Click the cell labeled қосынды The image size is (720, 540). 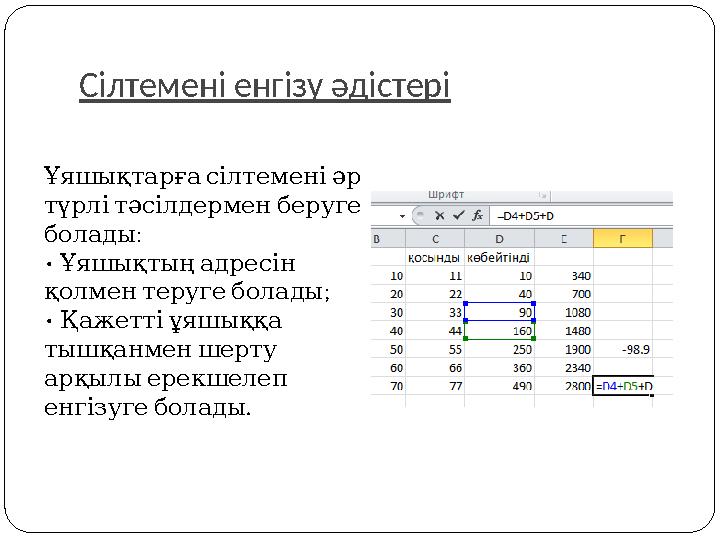click(x=435, y=258)
